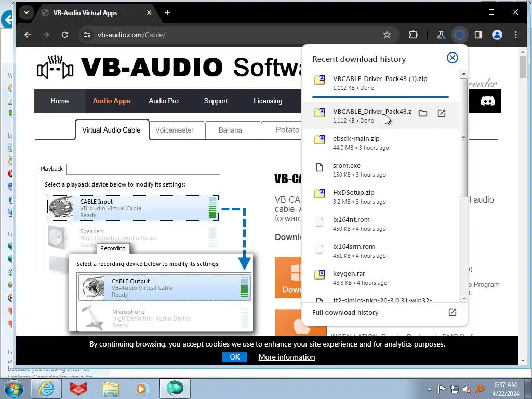Go to Home in site navigation
The width and height of the screenshot is (532, 399).
59,101
